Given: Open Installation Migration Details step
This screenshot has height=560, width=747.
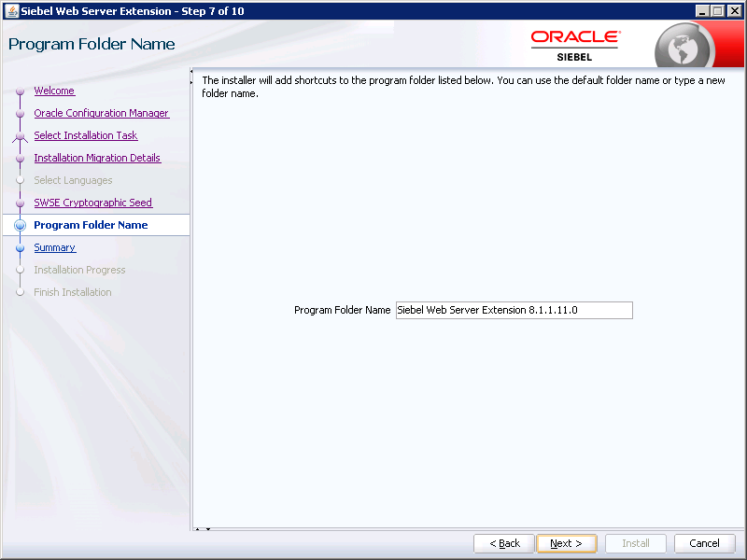Looking at the screenshot, I should click(x=97, y=158).
